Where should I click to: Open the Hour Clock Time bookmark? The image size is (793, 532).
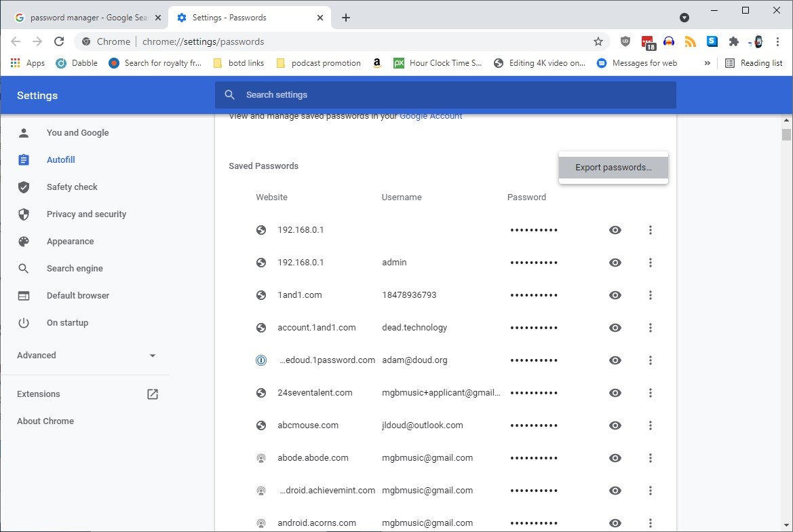click(438, 63)
